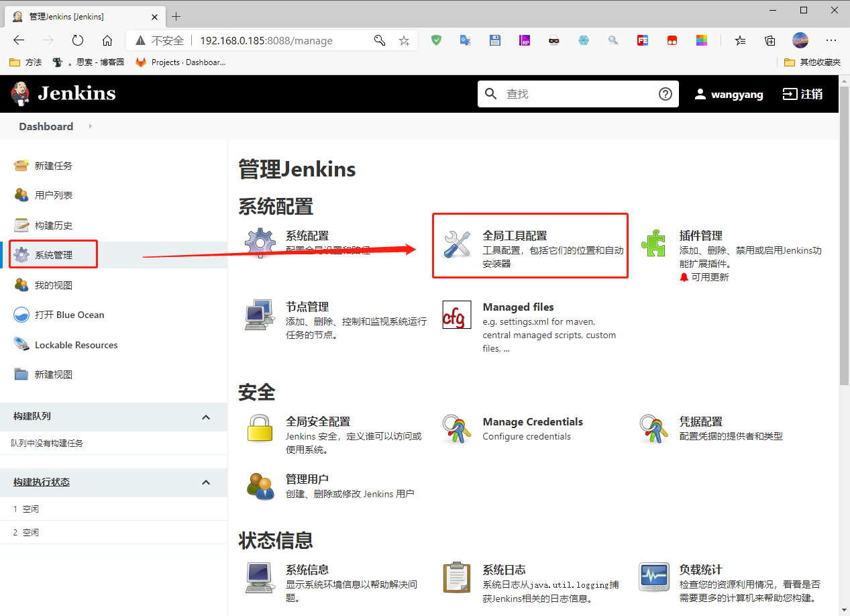Click the 管理用户 people icon
The width and height of the screenshot is (850, 616).
coord(260,486)
